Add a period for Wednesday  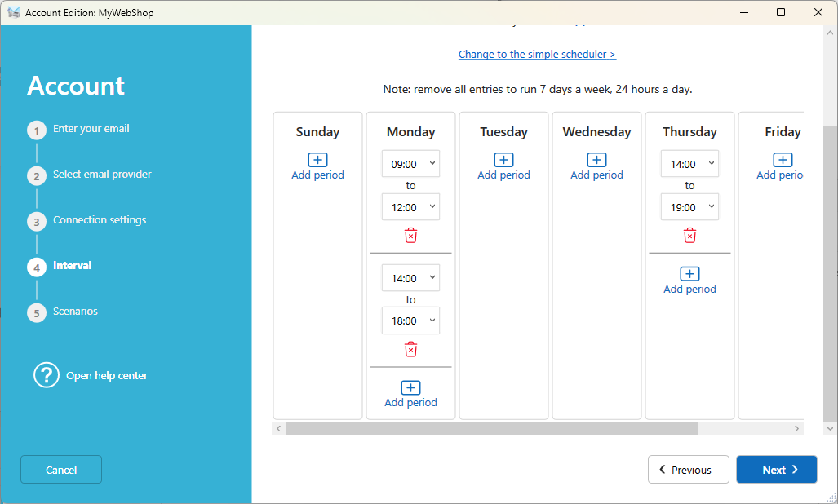[596, 166]
